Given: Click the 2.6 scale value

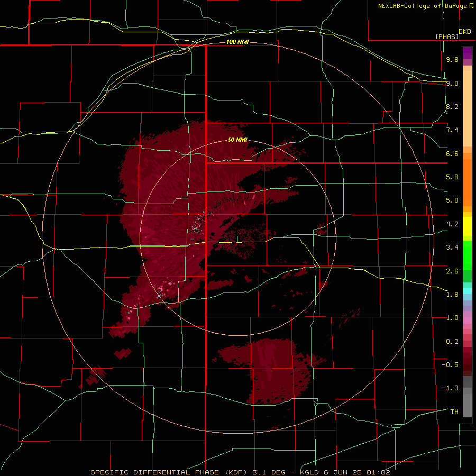Looking at the screenshot, I should (452, 271).
